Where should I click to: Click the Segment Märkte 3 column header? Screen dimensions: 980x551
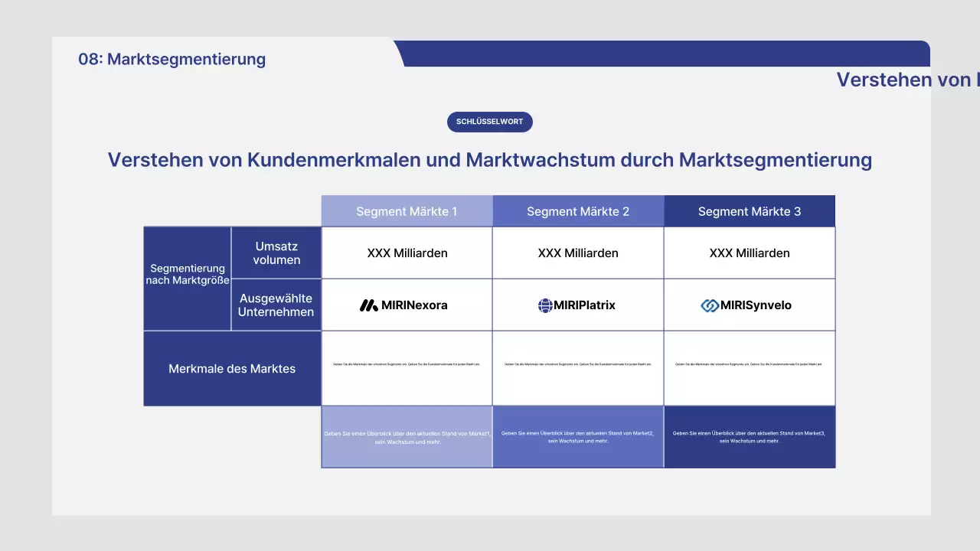750,211
